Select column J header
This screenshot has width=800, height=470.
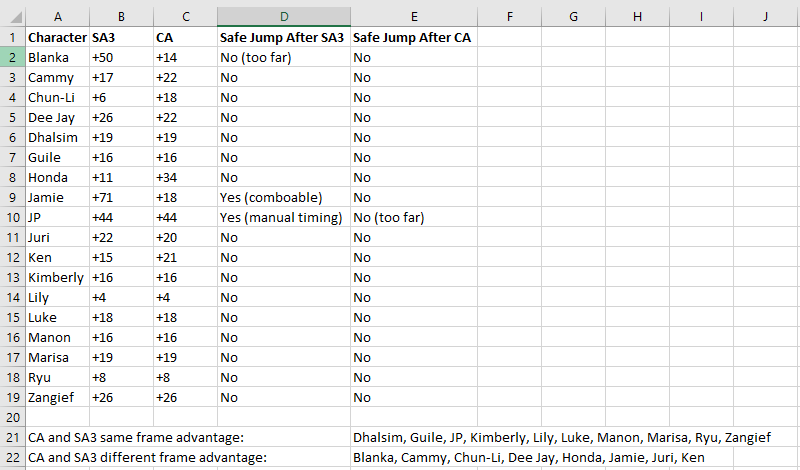tap(765, 16)
